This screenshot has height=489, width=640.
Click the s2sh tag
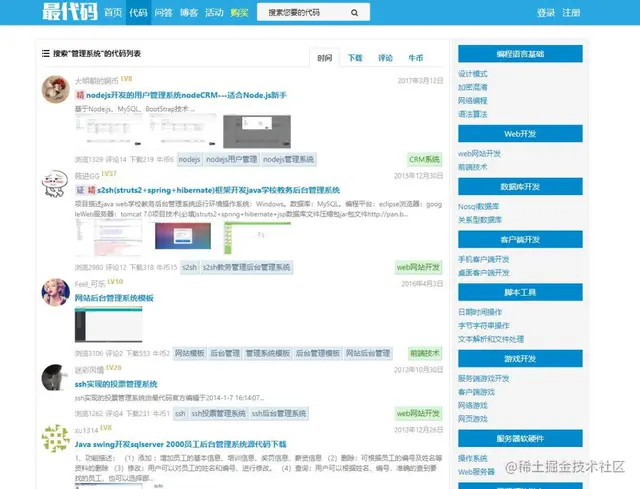pyautogui.click(x=189, y=267)
